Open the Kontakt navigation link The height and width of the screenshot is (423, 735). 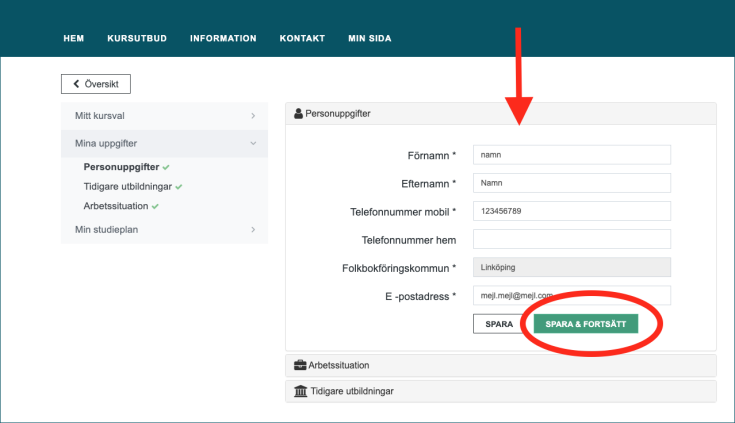pyautogui.click(x=302, y=38)
